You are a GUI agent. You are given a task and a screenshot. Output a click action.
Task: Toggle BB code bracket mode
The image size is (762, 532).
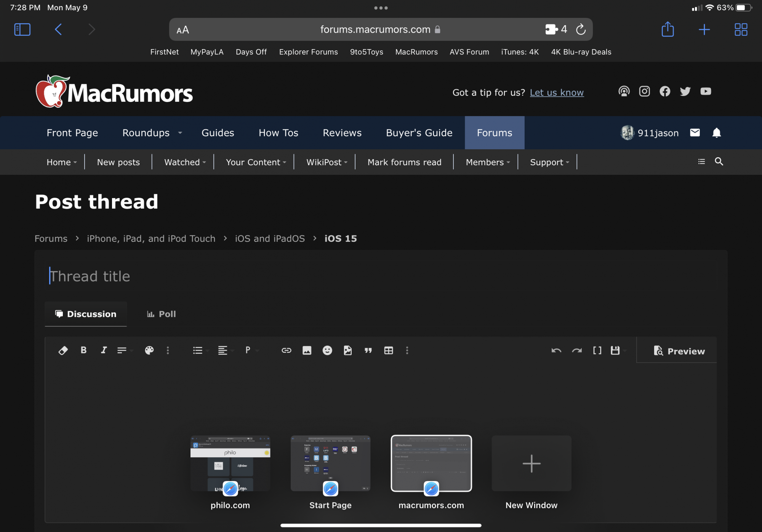point(597,350)
